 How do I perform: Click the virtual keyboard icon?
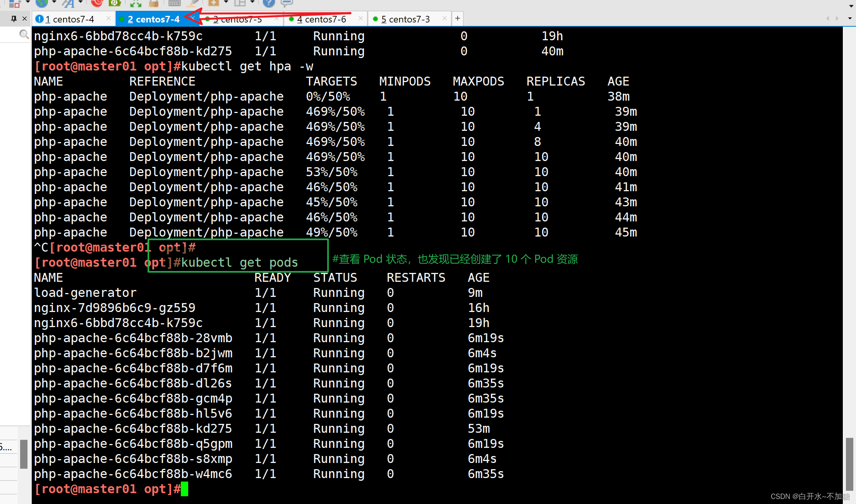tap(174, 3)
